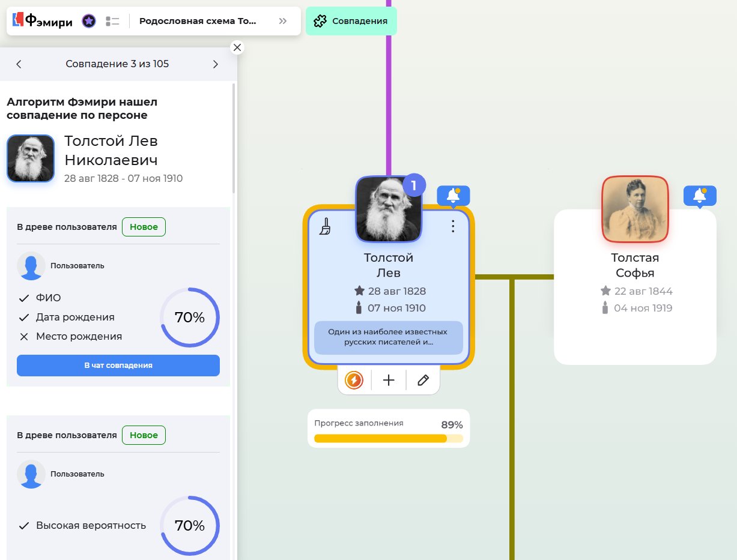
Task: Open the list view icon in header
Action: [112, 21]
